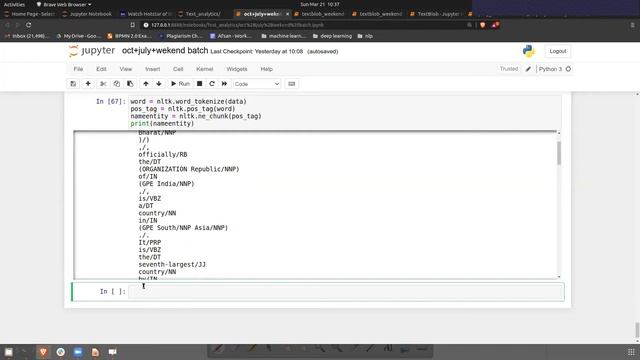640x360 pixels.
Task: Cut selected cells with scissors icon
Action: click(x=103, y=84)
